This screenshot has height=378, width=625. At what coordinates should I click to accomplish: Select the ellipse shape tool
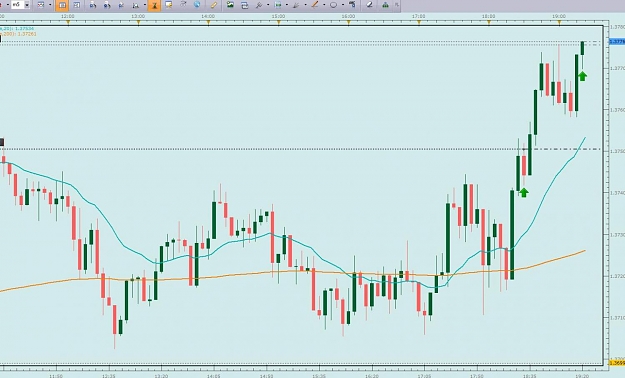(x=334, y=5)
